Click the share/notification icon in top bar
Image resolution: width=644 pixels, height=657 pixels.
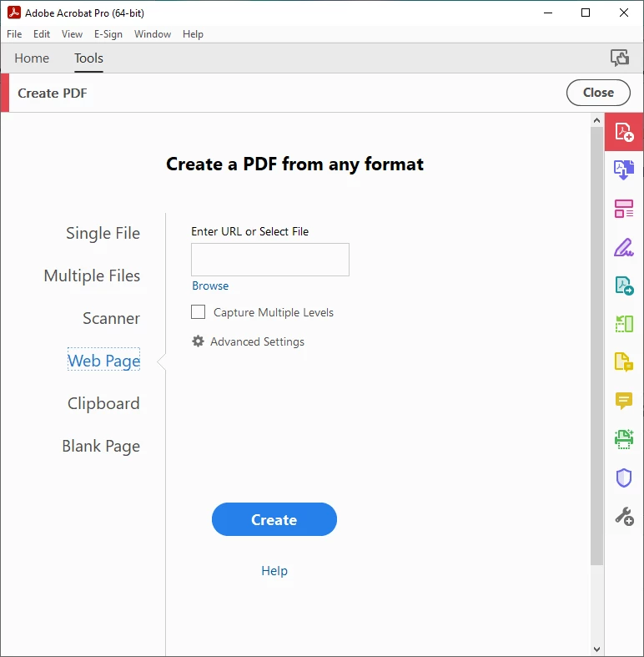pos(620,58)
